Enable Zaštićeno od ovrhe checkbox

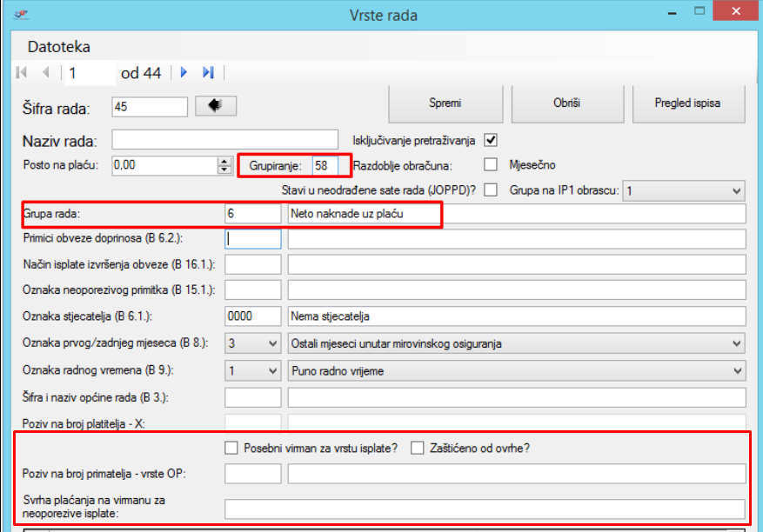tap(418, 448)
